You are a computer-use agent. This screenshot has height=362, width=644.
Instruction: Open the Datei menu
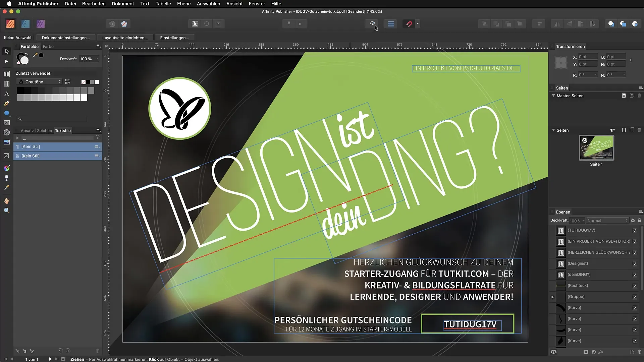(x=70, y=4)
